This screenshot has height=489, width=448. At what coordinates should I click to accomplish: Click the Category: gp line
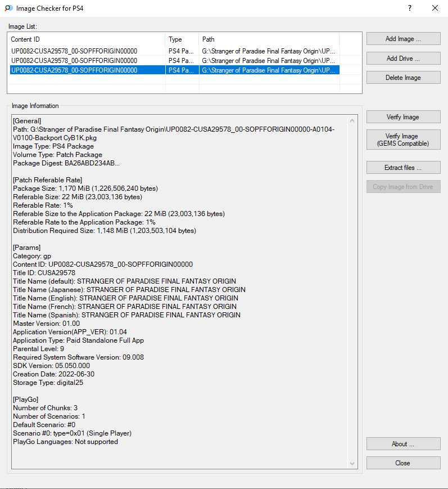point(32,256)
